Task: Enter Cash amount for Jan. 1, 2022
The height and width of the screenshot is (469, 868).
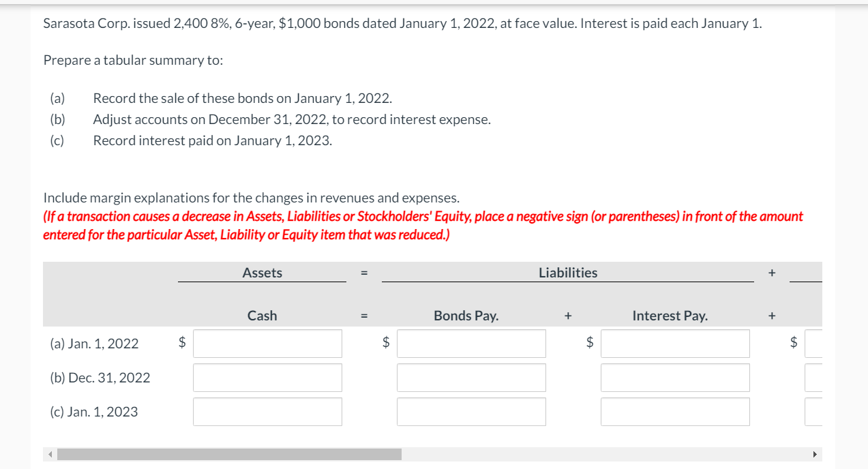Action: pyautogui.click(x=267, y=344)
